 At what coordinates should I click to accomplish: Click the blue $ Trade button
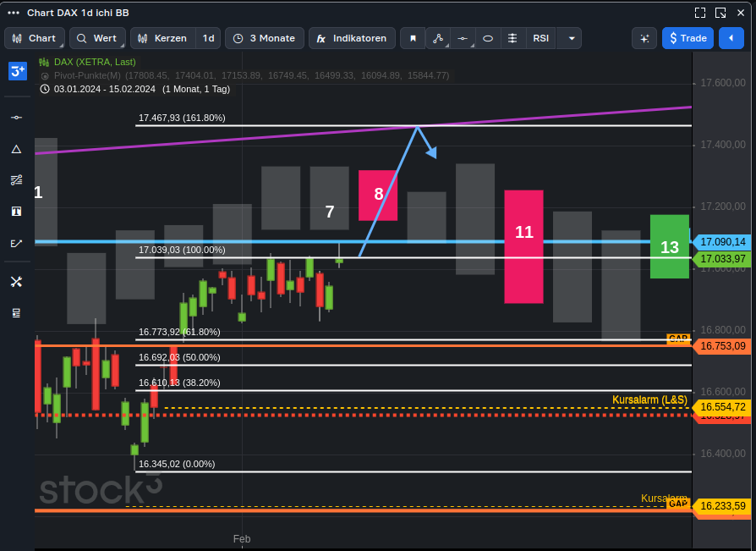[688, 38]
